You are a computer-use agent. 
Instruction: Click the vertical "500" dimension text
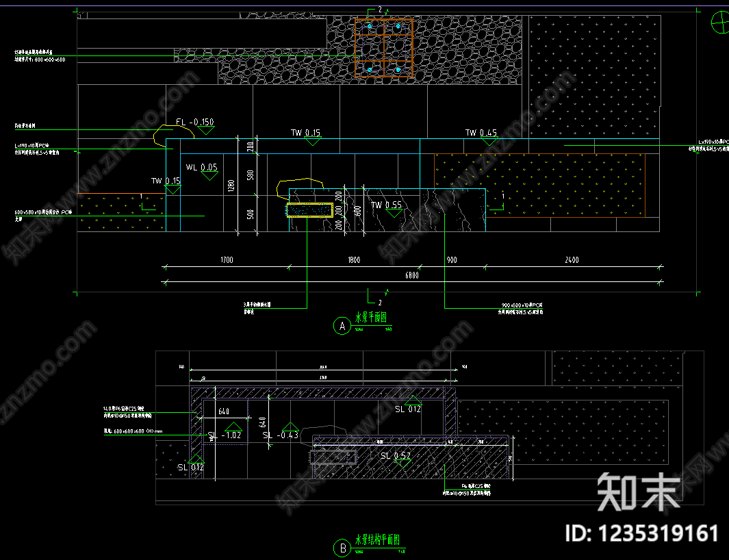pos(251,214)
